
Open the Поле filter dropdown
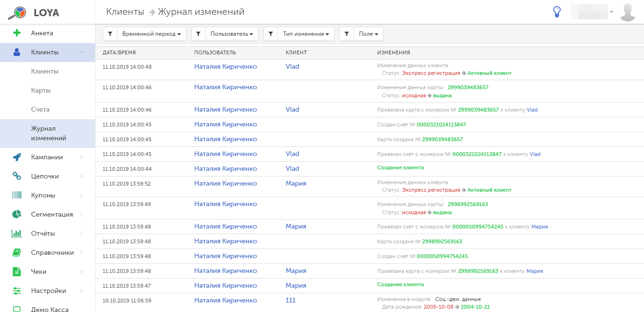(368, 34)
